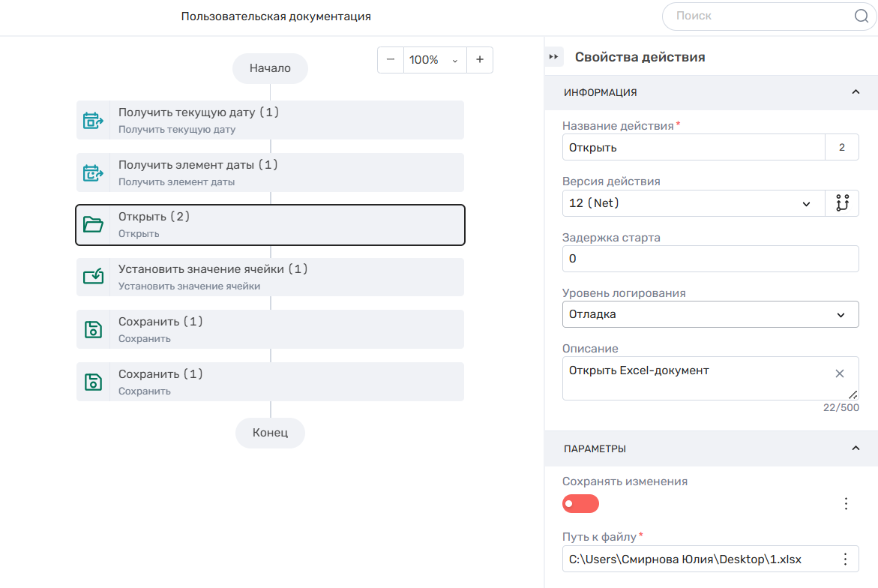Click the zoom in plus button
The width and height of the screenshot is (878, 588).
tap(480, 60)
